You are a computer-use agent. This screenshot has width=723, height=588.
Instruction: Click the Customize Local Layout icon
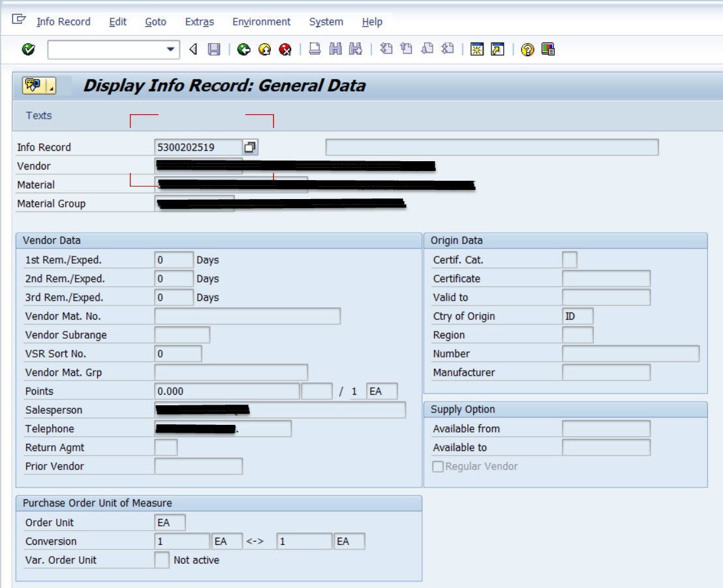549,49
